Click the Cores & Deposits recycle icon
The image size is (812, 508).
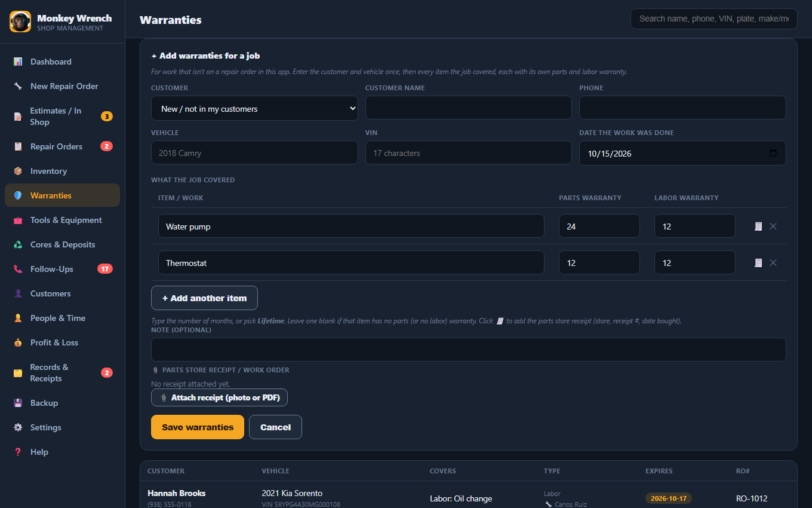18,244
